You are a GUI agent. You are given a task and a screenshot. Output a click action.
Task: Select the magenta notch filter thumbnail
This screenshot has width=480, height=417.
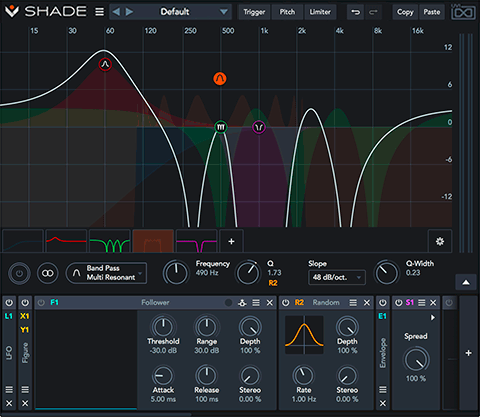coord(196,241)
